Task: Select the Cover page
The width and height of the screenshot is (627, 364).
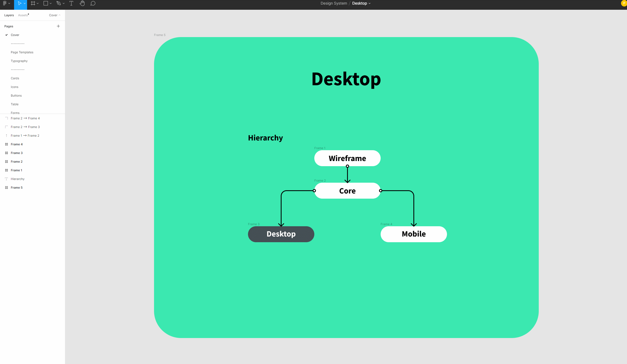Action: click(15, 35)
